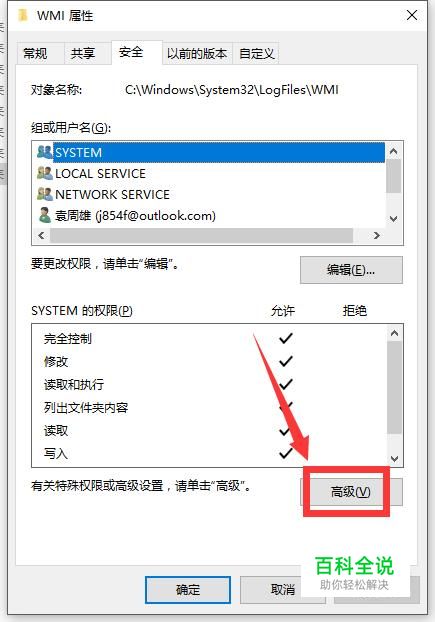Select the LOCAL SERVICE group icon
This screenshot has height=622, width=435.
pos(44,173)
